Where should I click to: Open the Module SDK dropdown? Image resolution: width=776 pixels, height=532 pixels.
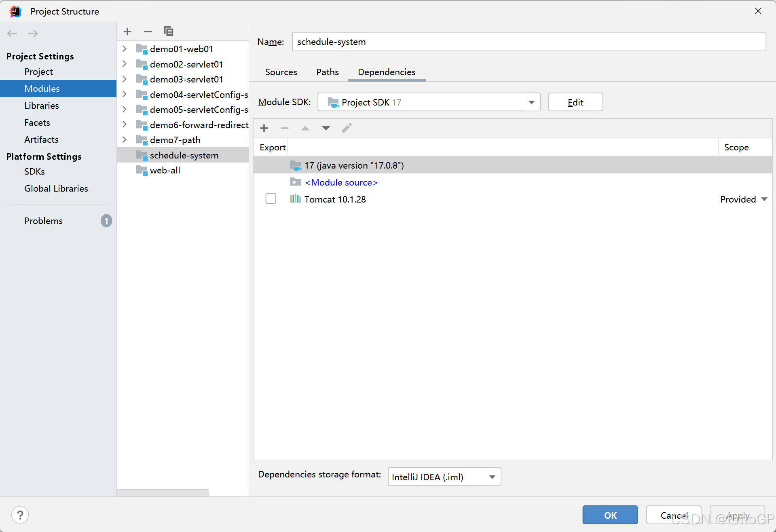point(429,102)
